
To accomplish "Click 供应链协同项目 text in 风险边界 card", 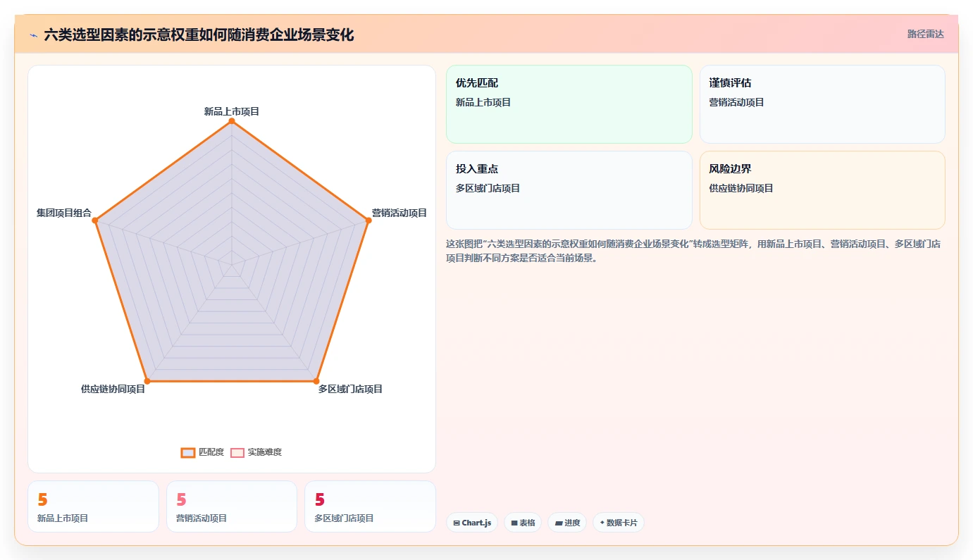I will click(741, 189).
